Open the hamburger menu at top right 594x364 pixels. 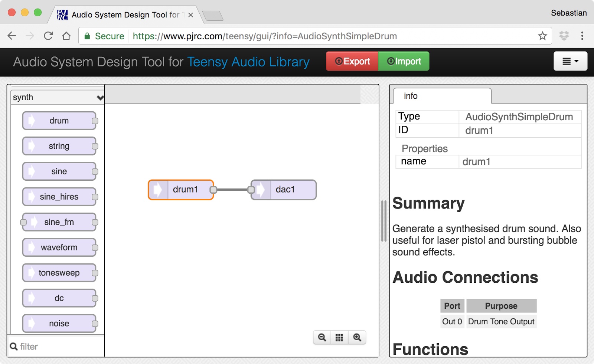click(570, 61)
